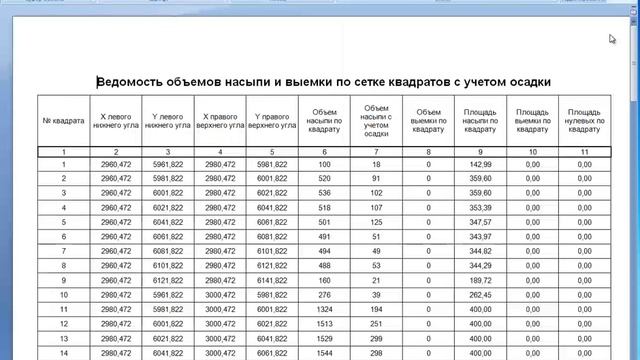Image resolution: width=640 pixels, height=360 pixels.
Task: Click the 'Объем насыпи по квадрату' header
Action: 324,121
